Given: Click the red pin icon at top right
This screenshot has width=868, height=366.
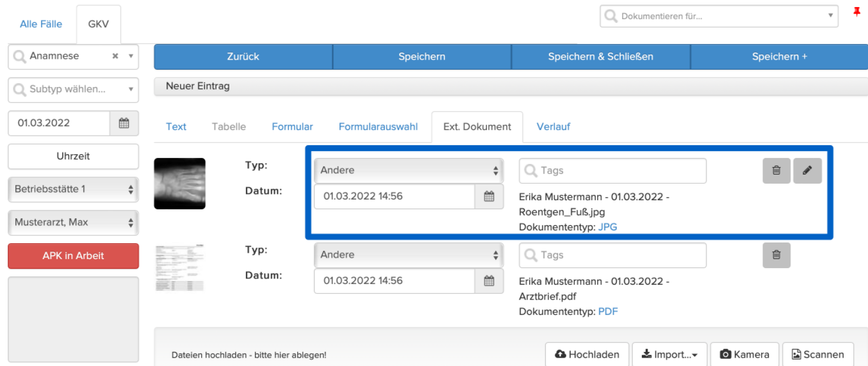Looking at the screenshot, I should (856, 13).
